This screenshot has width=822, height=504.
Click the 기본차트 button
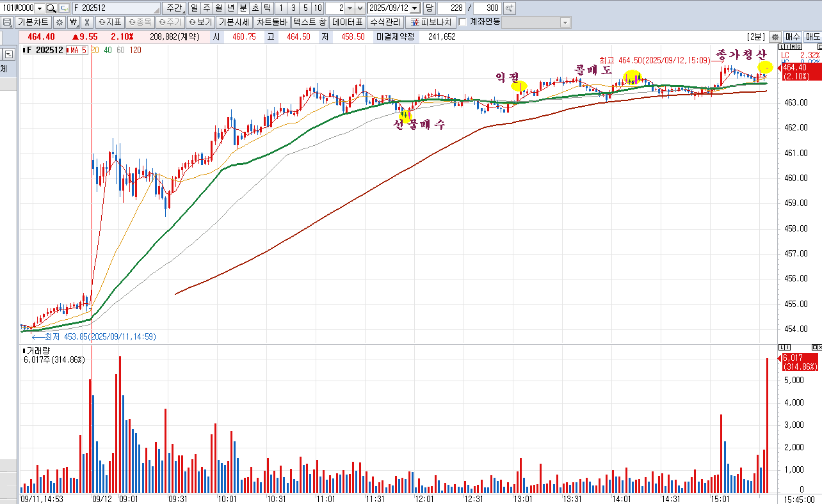coord(33,22)
